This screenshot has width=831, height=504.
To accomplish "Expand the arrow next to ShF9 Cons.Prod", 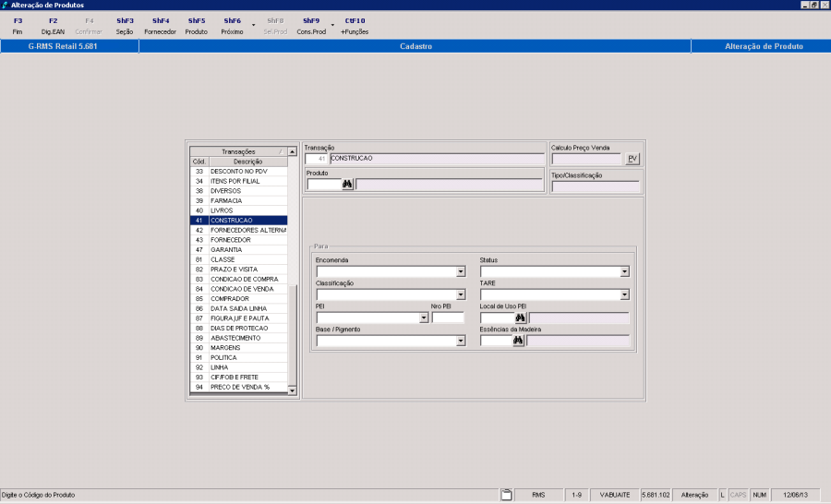I will 332,26.
